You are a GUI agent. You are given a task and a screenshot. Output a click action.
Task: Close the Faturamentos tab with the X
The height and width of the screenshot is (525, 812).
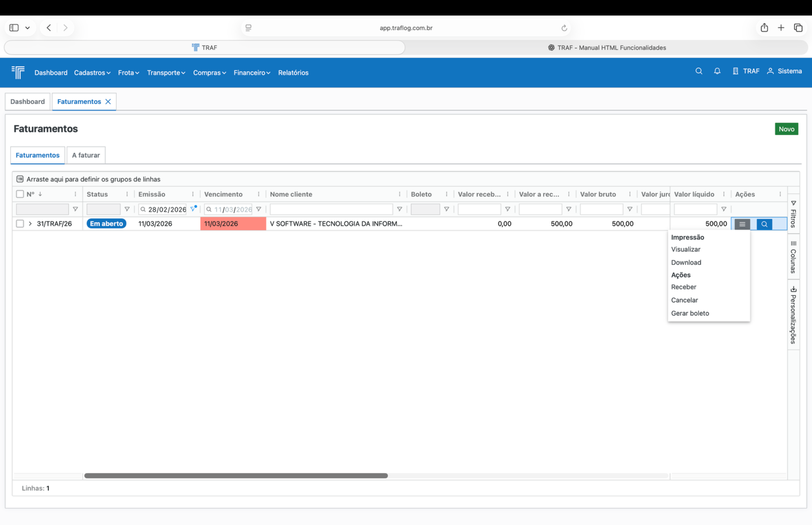click(x=108, y=102)
